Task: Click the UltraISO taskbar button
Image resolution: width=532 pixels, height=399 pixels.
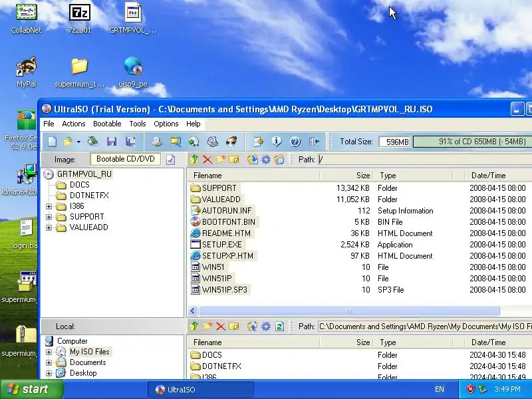Action: coord(201,390)
